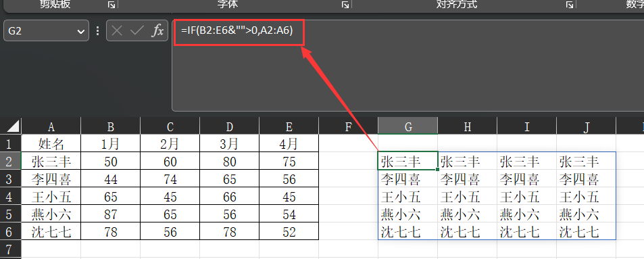Select column I header
This screenshot has width=644, height=259.
coord(527,126)
